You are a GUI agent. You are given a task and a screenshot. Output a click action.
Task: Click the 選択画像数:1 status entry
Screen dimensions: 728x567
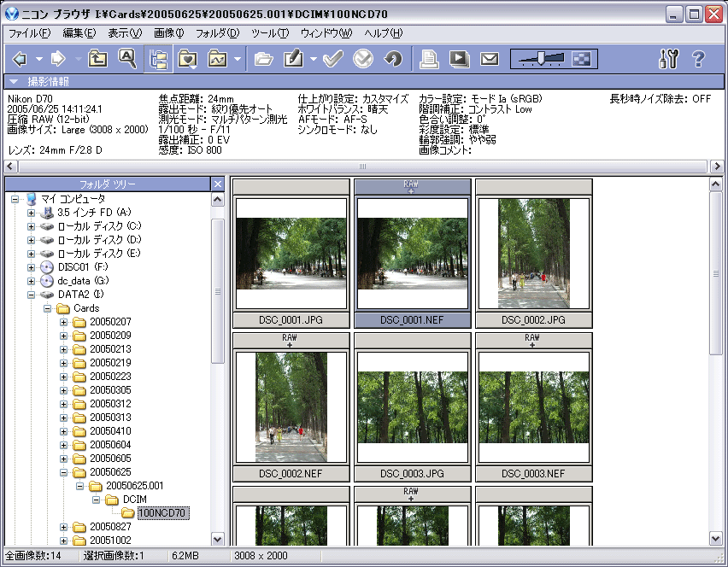pos(114,556)
